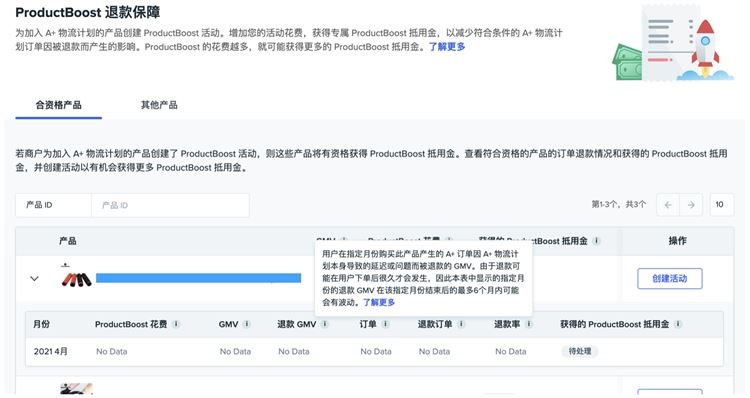Switch to the 其他产品 tab
Image resolution: width=750 pixels, height=398 pixels.
(159, 105)
